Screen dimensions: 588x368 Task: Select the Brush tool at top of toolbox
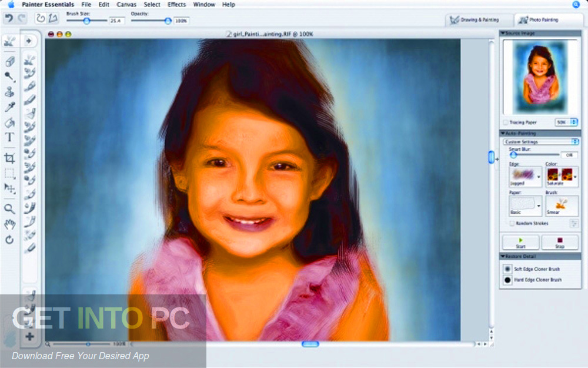(x=10, y=41)
